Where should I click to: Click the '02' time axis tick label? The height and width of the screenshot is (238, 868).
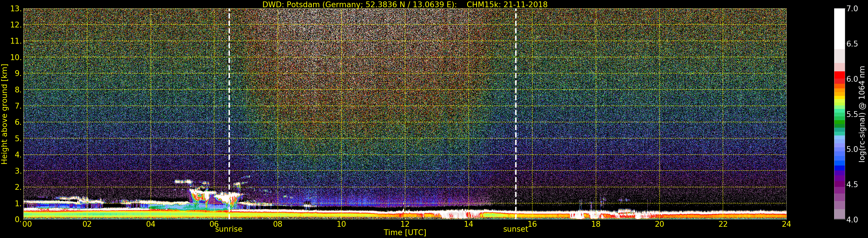pyautogui.click(x=87, y=224)
